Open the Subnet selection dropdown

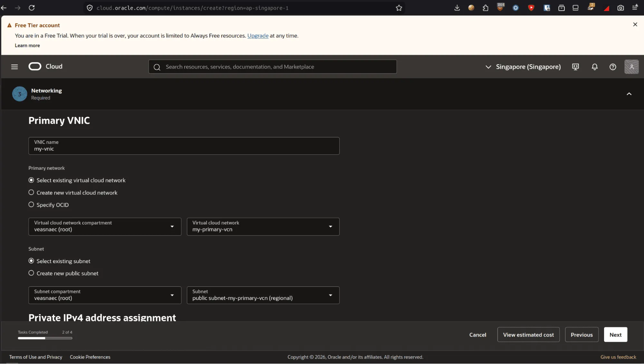coord(263,295)
